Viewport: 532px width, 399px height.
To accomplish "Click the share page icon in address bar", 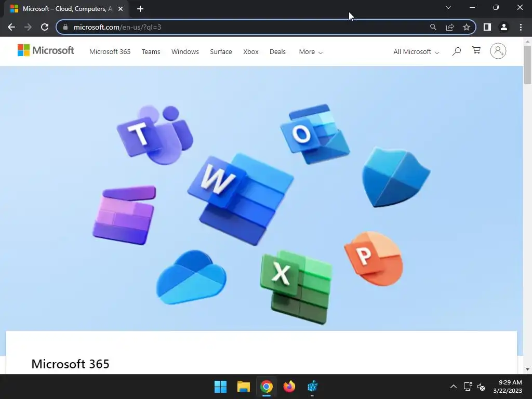I will (450, 27).
